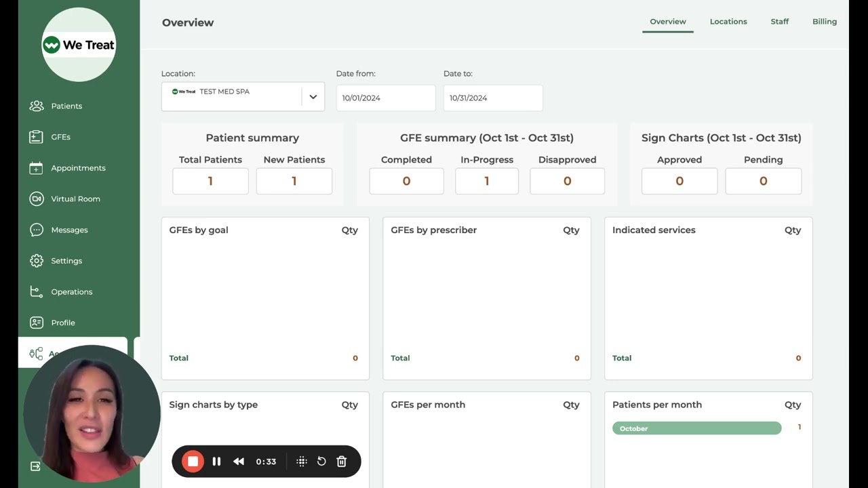Delete the recording with trash icon
The image size is (868, 488).
coord(342,462)
